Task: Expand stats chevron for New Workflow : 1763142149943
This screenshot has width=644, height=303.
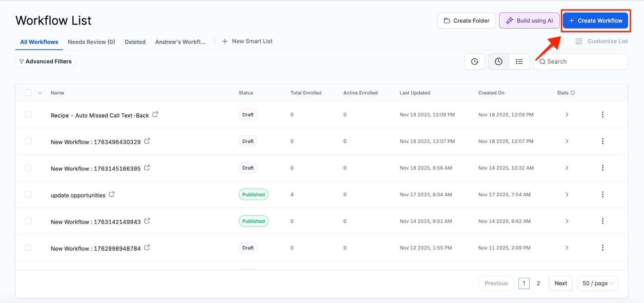Action: tap(567, 221)
